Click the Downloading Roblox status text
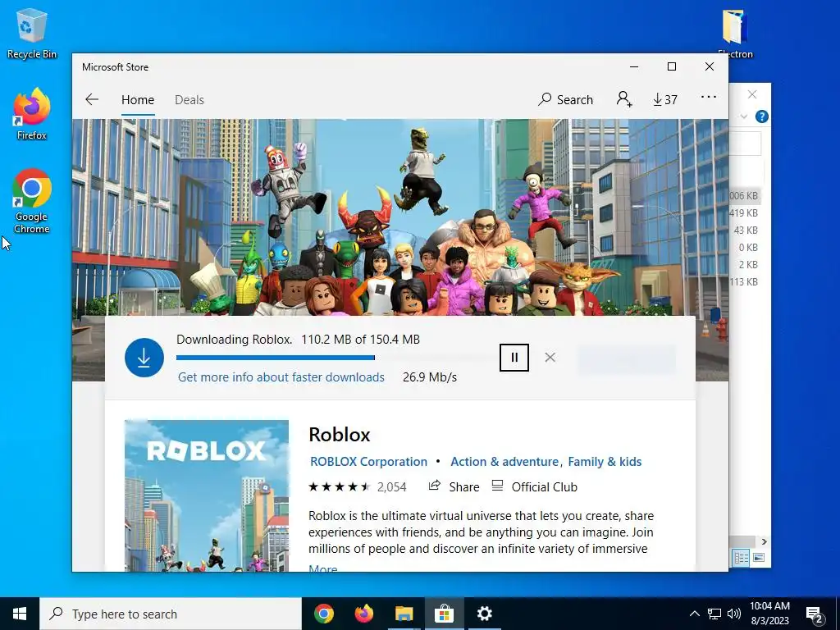840x630 pixels. point(234,340)
